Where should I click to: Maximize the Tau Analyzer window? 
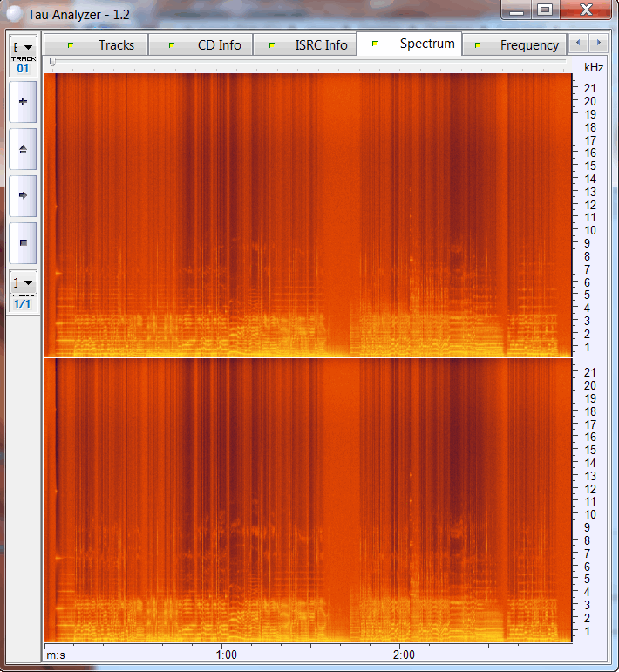(x=545, y=10)
